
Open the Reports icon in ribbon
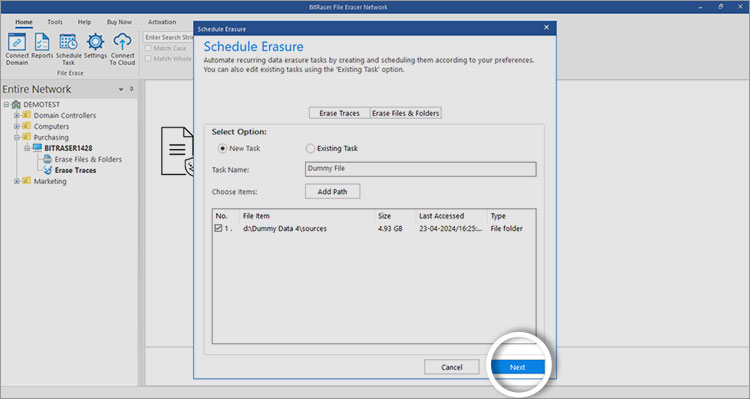click(x=42, y=43)
